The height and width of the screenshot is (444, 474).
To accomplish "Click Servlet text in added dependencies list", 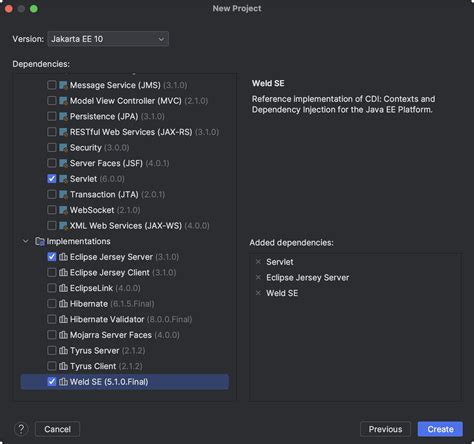I will (280, 262).
